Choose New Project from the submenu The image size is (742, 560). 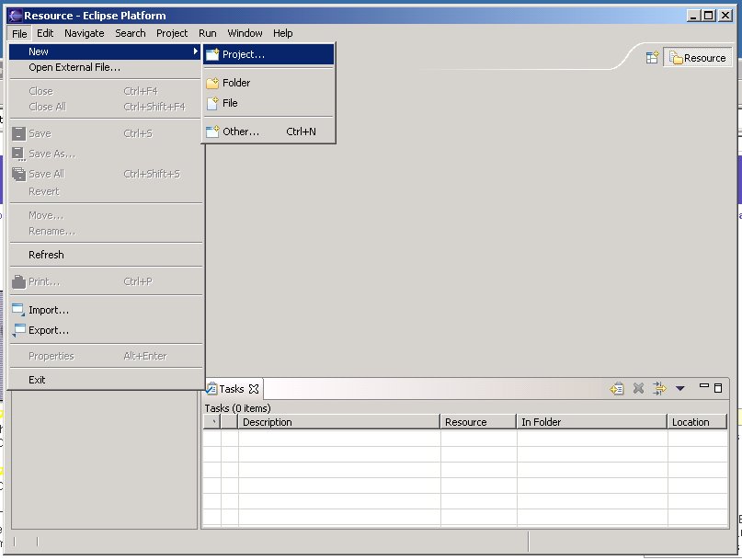click(x=268, y=54)
